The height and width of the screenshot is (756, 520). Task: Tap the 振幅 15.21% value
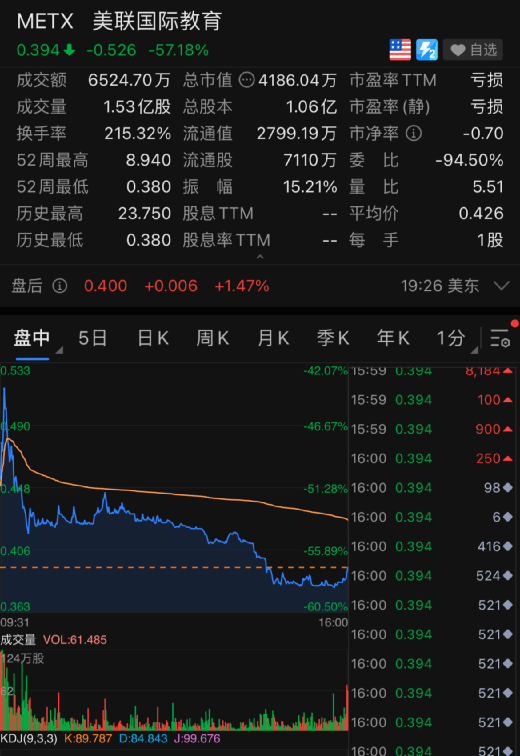point(310,187)
